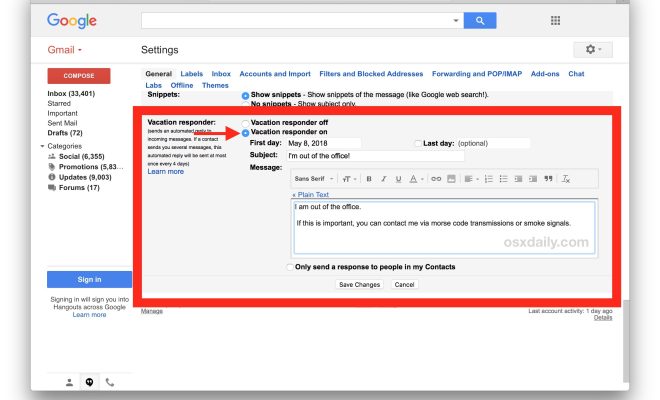Insert a numbered list

pos(488,179)
